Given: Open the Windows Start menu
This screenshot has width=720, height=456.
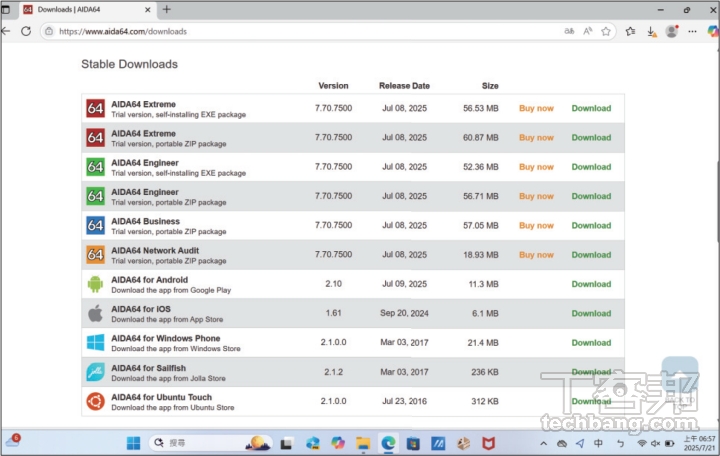Looking at the screenshot, I should pyautogui.click(x=133, y=442).
